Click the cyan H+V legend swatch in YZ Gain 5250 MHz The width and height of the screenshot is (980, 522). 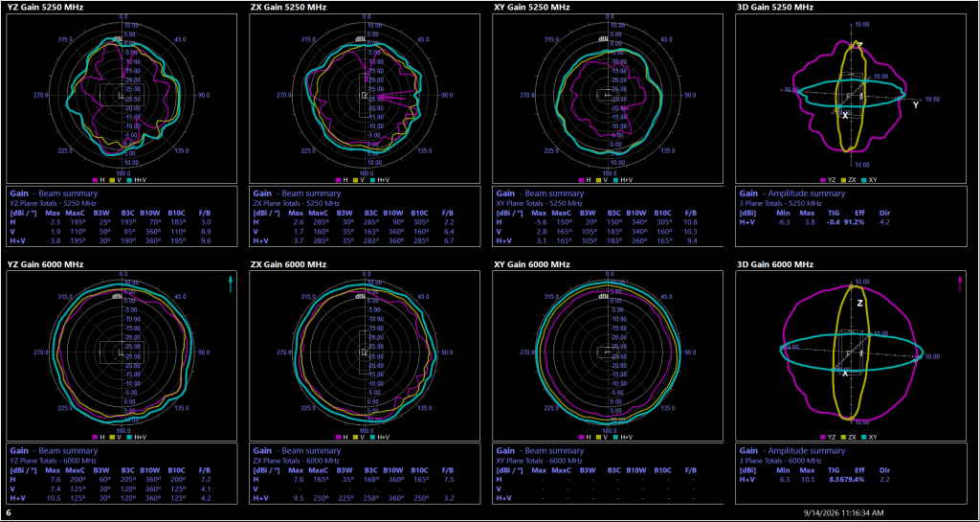coord(129,179)
